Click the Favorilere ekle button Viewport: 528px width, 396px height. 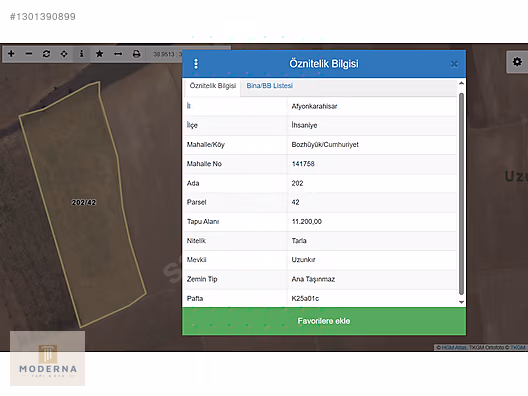click(324, 321)
